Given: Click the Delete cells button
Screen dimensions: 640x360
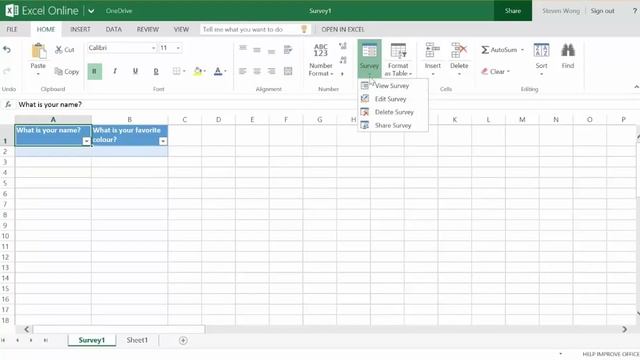Looking at the screenshot, I should [x=459, y=59].
